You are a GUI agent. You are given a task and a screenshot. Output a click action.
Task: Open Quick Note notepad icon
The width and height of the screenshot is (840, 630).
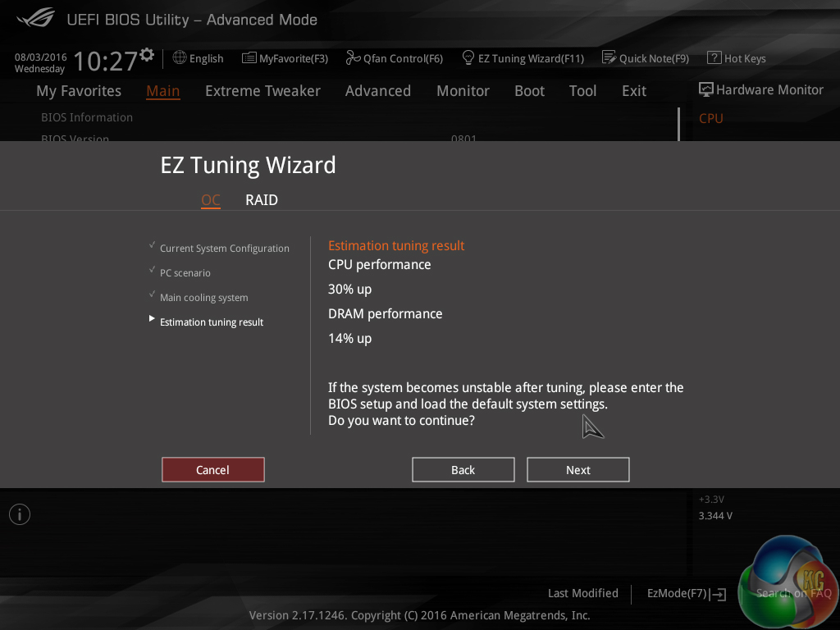coord(609,57)
